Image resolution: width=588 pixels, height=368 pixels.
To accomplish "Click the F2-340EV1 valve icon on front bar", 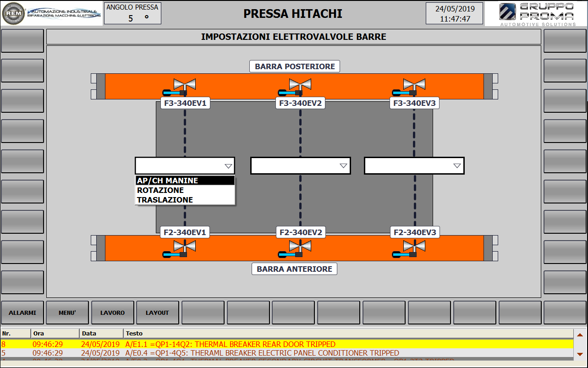I will click(x=180, y=250).
